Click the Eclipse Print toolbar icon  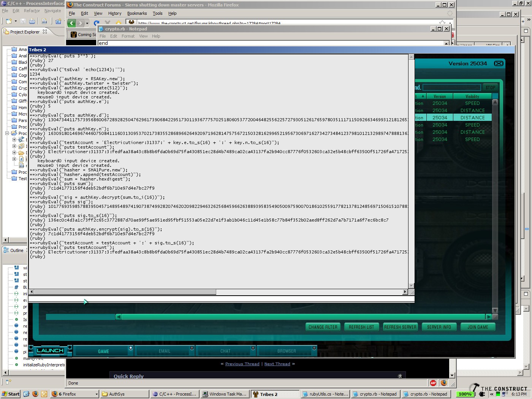pos(32,21)
